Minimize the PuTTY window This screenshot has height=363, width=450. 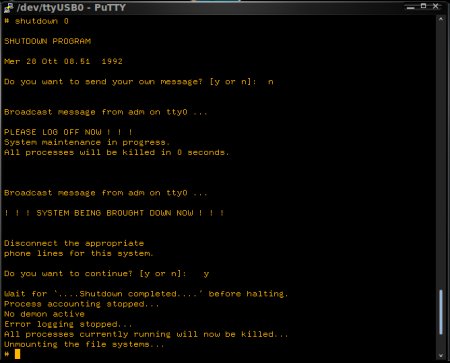411,7
